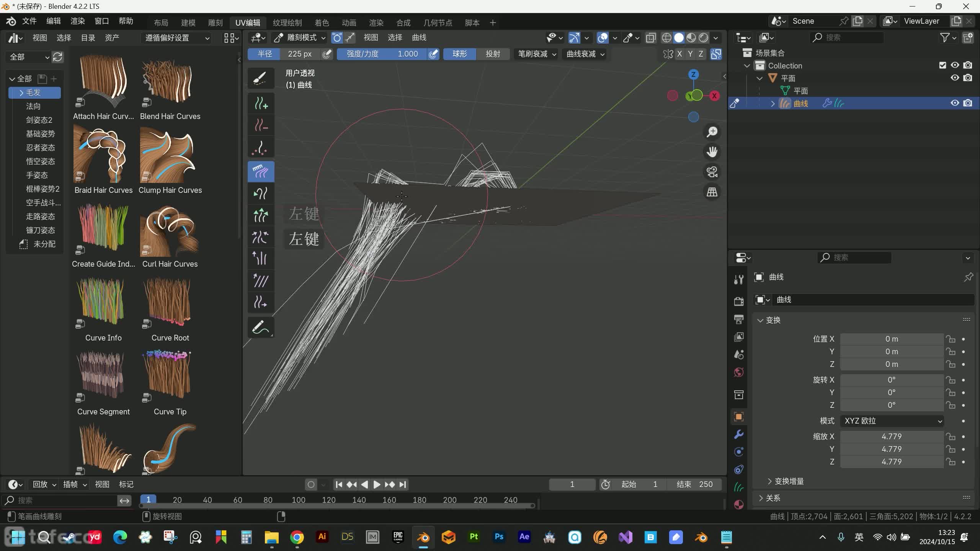Enable 球形 brush shape
The image size is (980, 551).
460,54
